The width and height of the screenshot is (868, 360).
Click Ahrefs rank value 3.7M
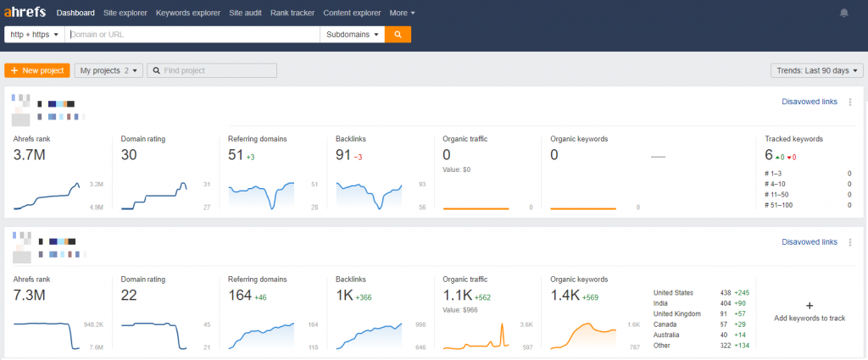click(x=30, y=155)
